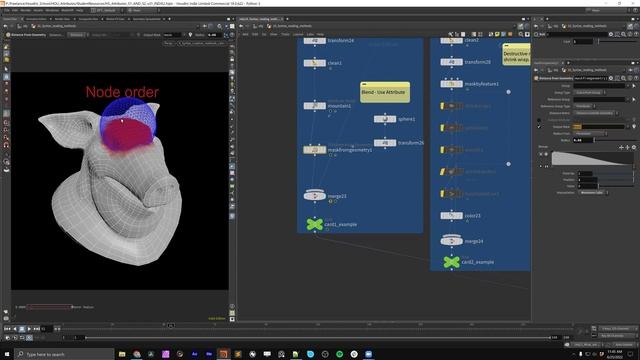Open the Reference Group field dropdown arrow
This screenshot has height=360, width=640.
click(x=628, y=100)
